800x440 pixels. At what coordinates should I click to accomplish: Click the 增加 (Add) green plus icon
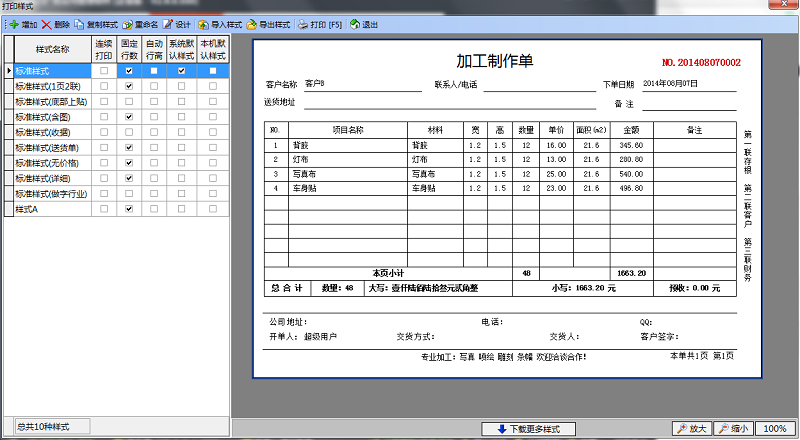coord(14,24)
